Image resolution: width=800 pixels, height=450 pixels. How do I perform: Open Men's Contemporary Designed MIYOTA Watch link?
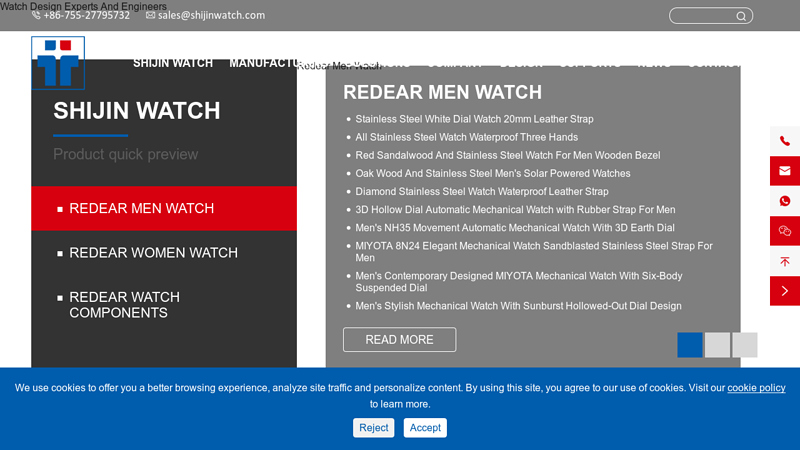tap(519, 282)
